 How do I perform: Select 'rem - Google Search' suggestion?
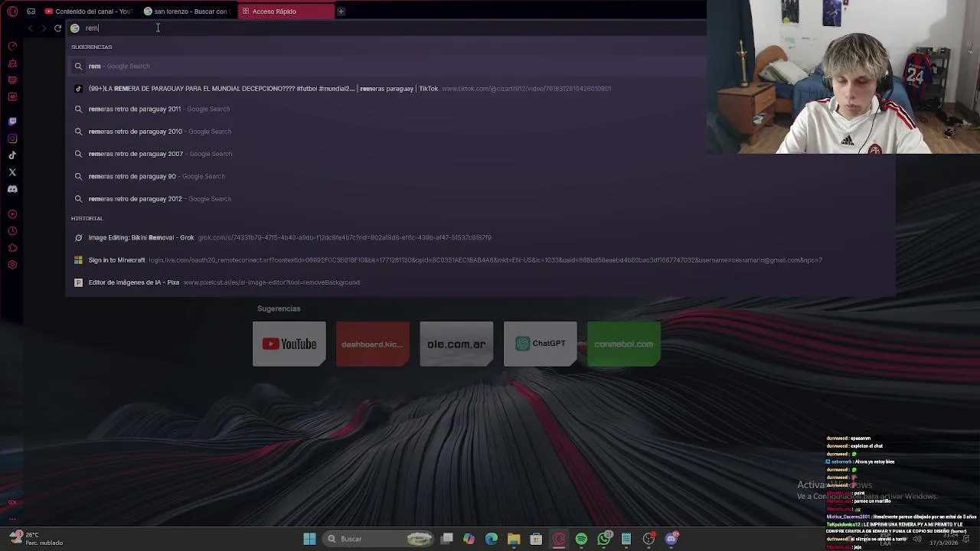pyautogui.click(x=386, y=66)
